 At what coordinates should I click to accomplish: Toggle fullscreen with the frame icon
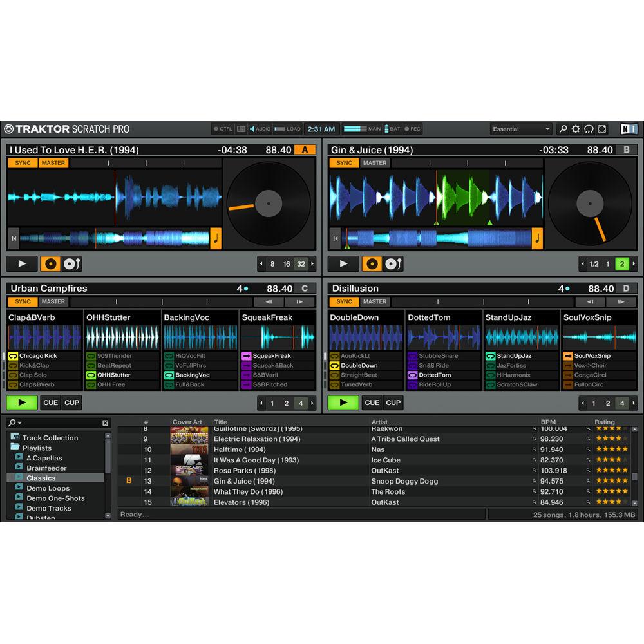click(601, 129)
